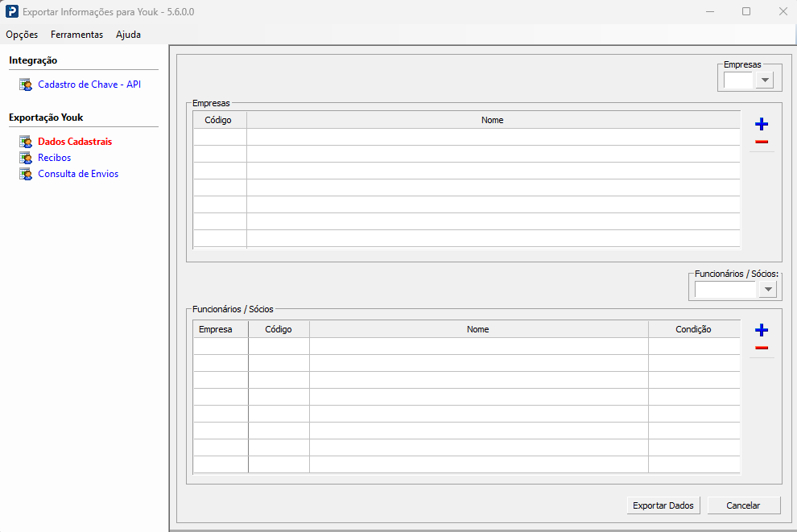797x532 pixels.
Task: Close the Exportar Informações window
Action: click(x=783, y=11)
